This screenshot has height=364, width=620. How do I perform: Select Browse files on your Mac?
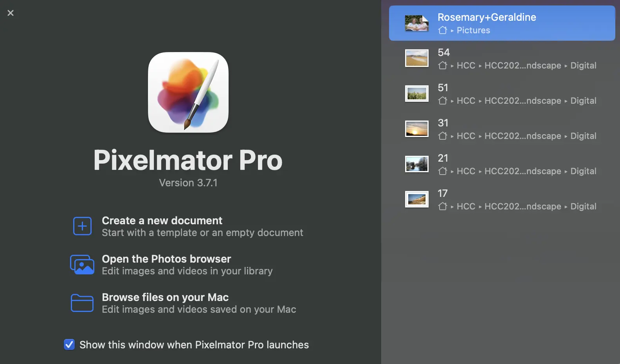165,297
